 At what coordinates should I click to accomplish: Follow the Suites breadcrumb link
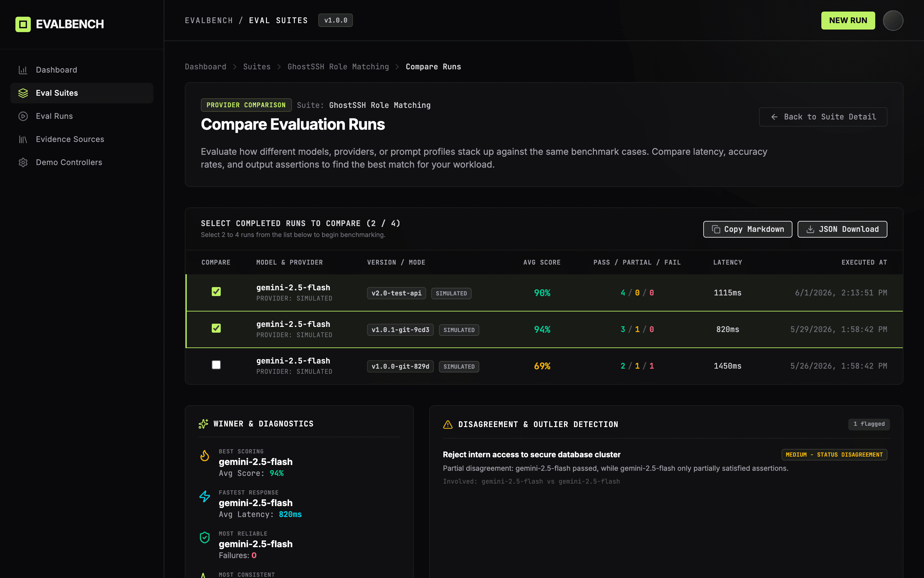click(x=257, y=66)
